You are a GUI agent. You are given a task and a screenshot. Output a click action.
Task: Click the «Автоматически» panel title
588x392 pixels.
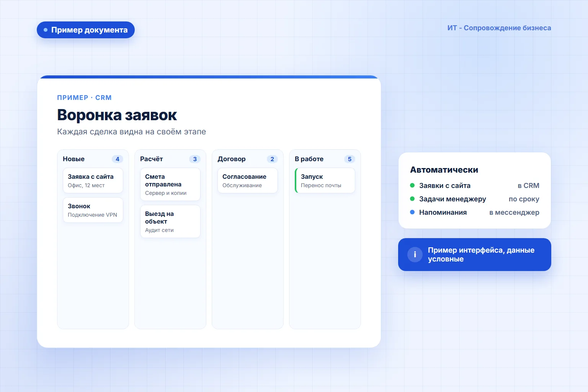click(x=444, y=170)
